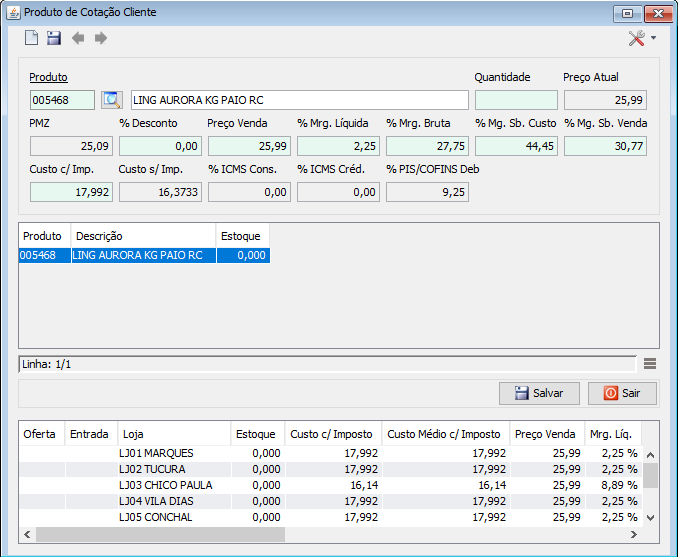This screenshot has height=557, width=678.
Task: Click the % Desconto field
Action: tap(159, 146)
